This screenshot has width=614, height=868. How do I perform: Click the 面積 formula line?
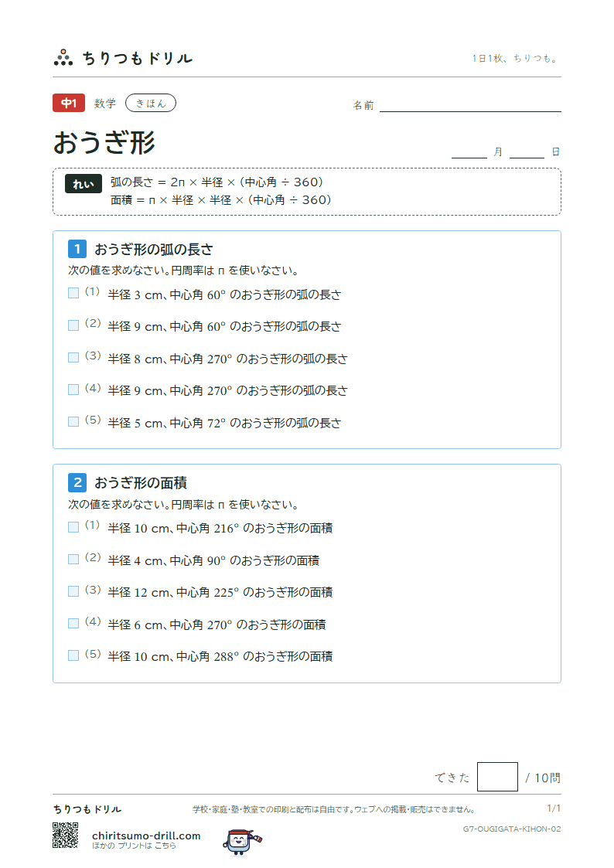tap(220, 200)
